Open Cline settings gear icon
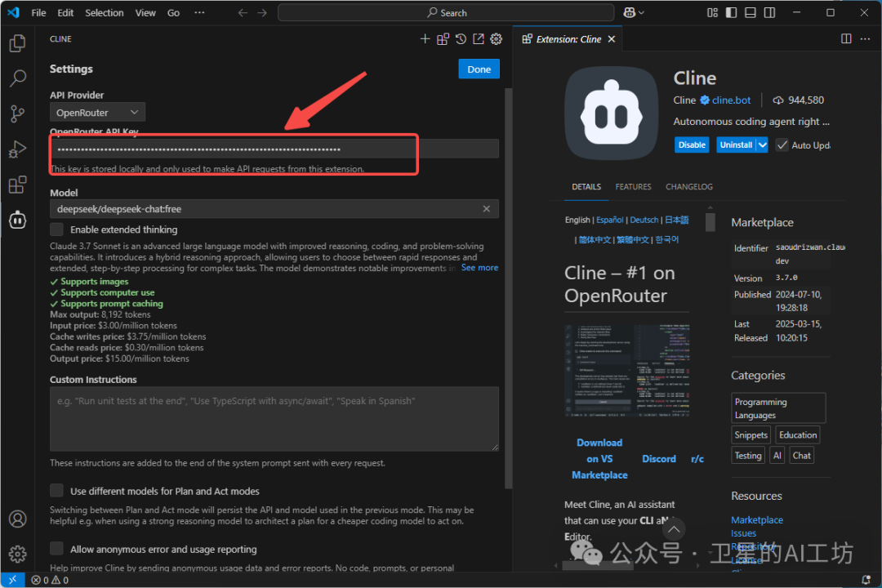 tap(496, 38)
